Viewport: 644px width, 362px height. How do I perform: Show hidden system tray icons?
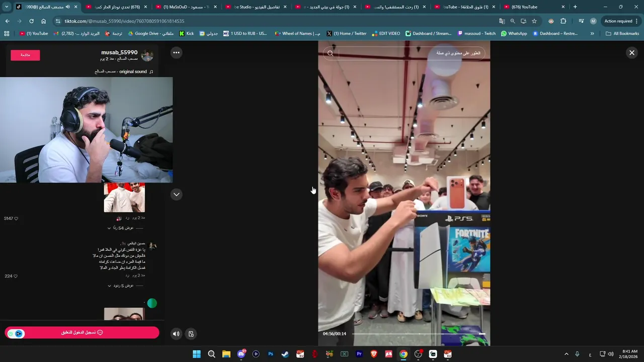[x=566, y=354]
